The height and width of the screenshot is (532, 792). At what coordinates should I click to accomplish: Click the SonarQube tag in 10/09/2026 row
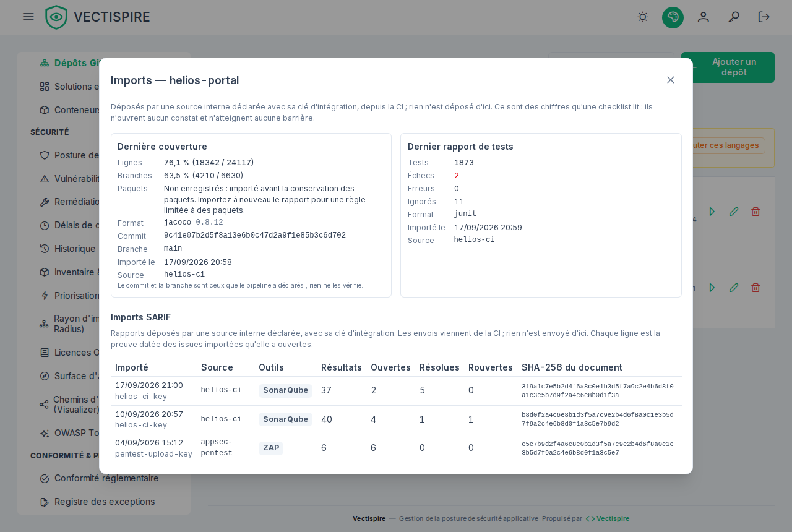click(285, 419)
